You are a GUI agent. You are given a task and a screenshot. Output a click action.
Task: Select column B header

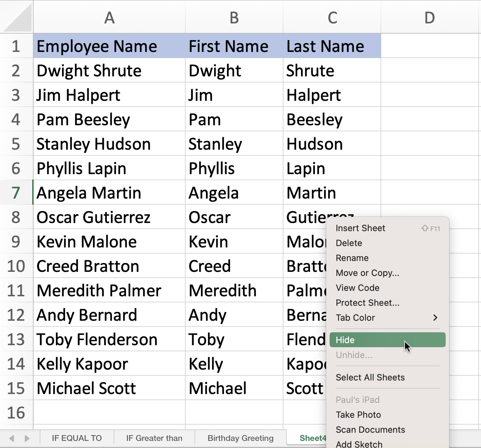pyautogui.click(x=234, y=17)
